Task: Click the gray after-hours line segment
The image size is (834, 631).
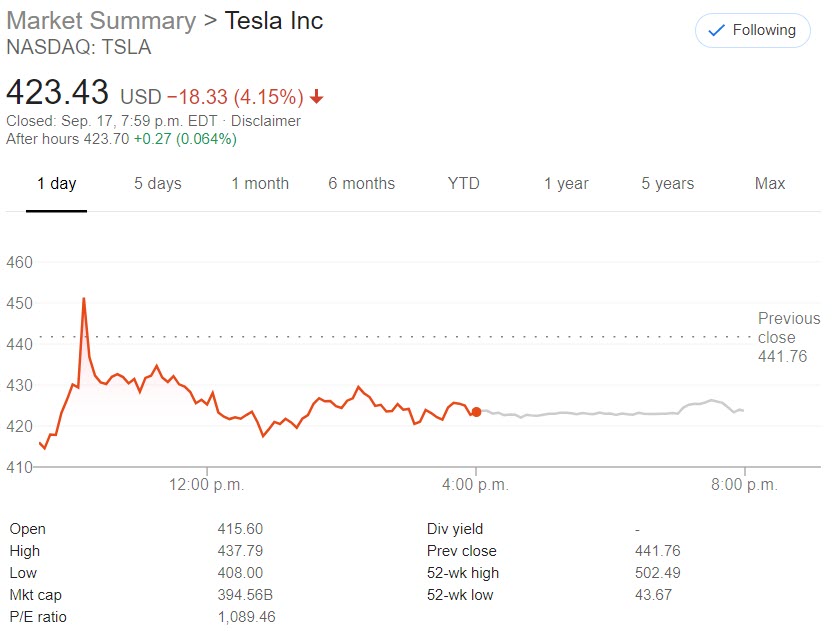Action: pos(600,413)
